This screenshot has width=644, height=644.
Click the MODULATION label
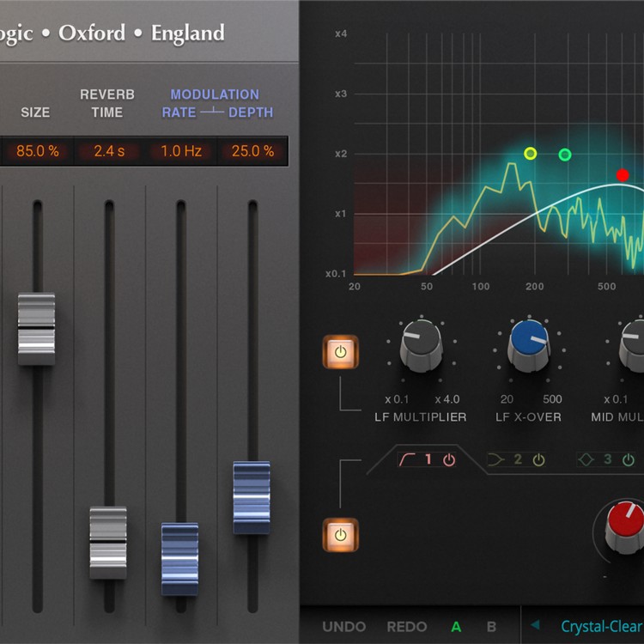215,94
